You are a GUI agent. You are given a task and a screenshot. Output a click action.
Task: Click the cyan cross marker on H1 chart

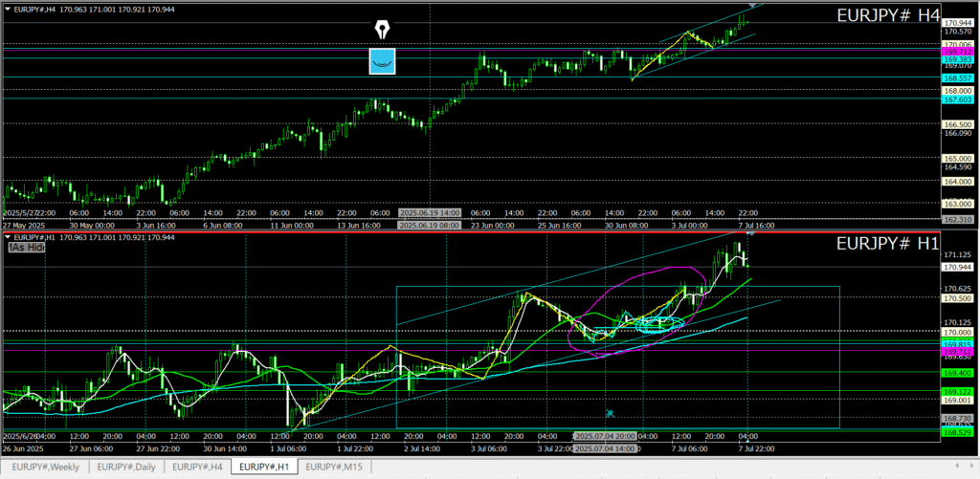610,413
